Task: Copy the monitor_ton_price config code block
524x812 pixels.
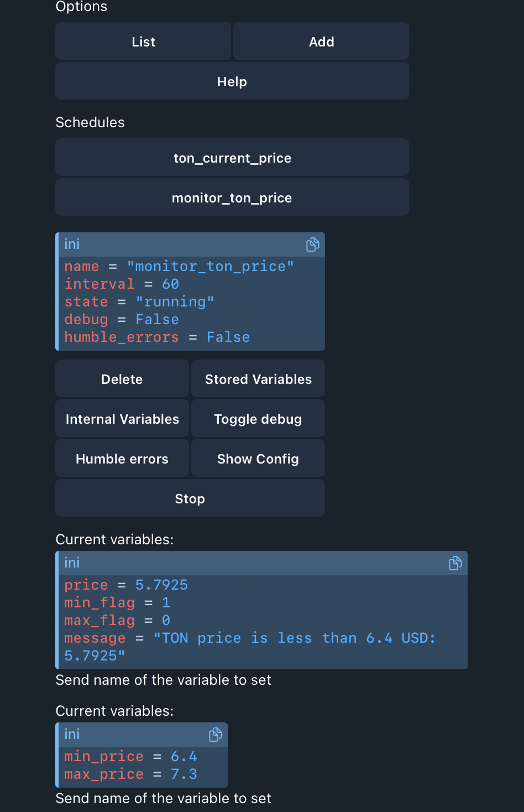Action: pos(312,244)
